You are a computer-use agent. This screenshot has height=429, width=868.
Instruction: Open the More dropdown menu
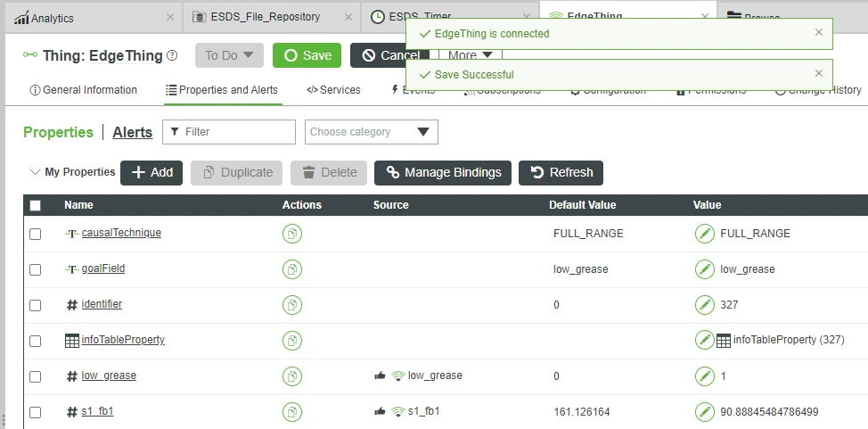(471, 55)
